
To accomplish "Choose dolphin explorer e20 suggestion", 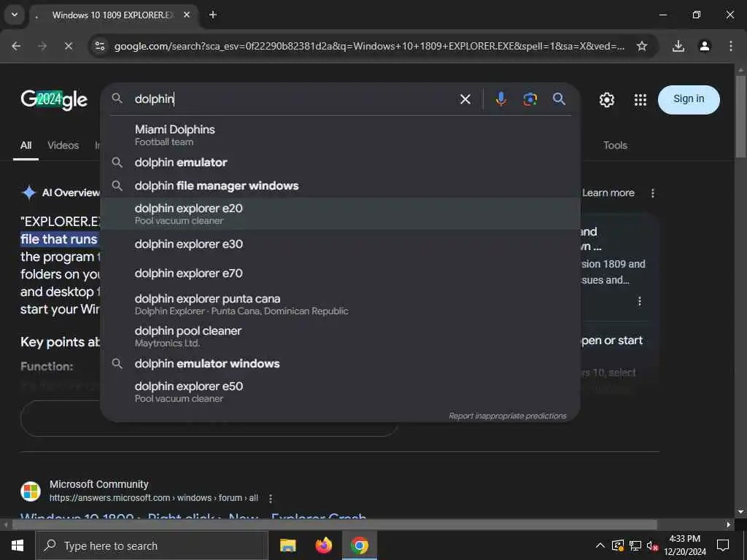I will (340, 214).
